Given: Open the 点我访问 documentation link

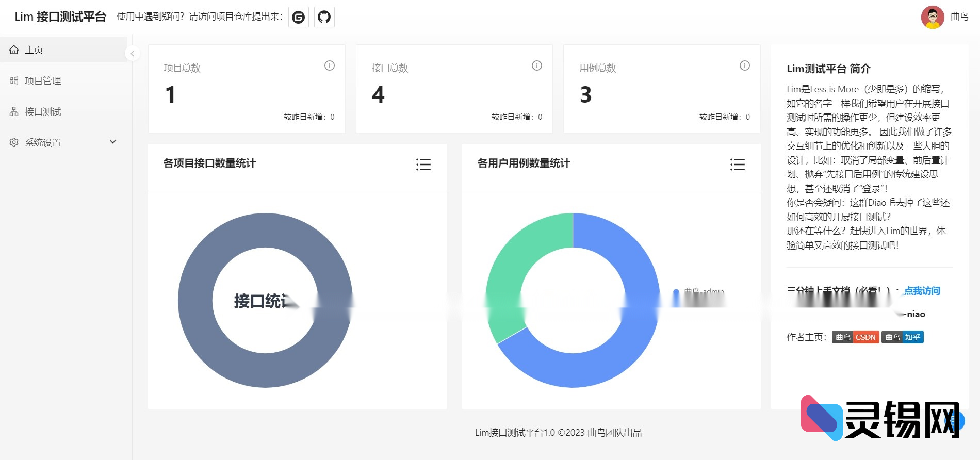Looking at the screenshot, I should [922, 291].
